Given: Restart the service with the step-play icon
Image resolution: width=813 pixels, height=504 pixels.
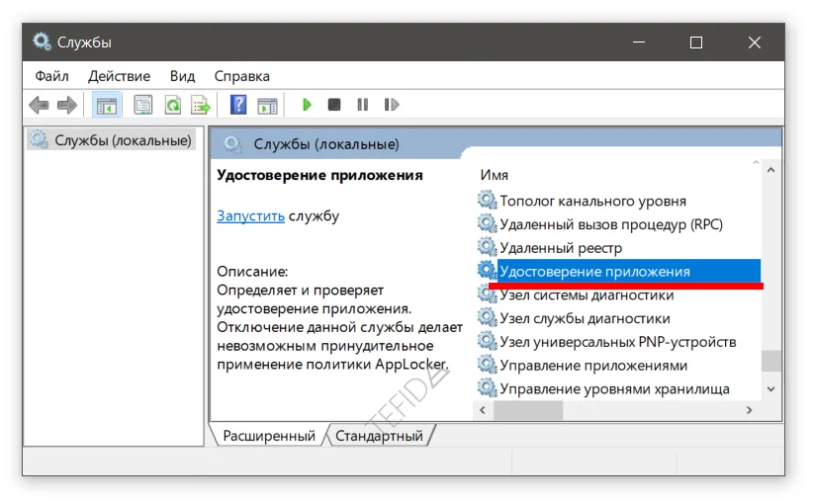Looking at the screenshot, I should point(392,105).
